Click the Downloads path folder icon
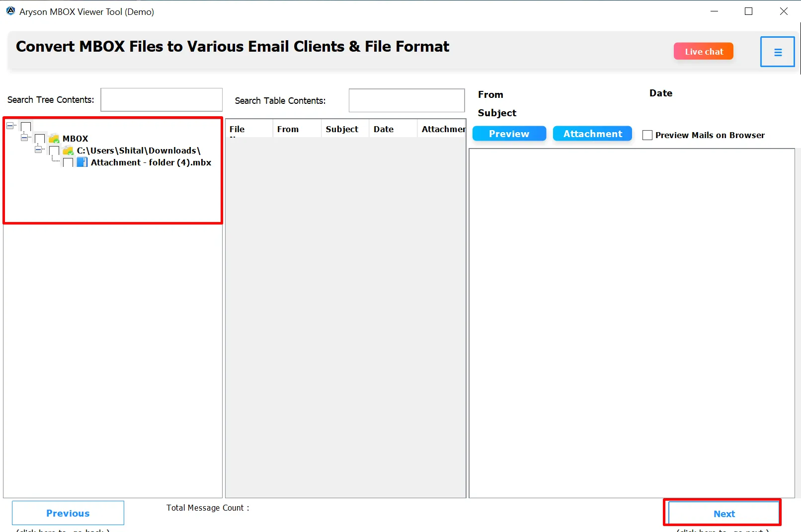The height and width of the screenshot is (532, 801). (68, 151)
